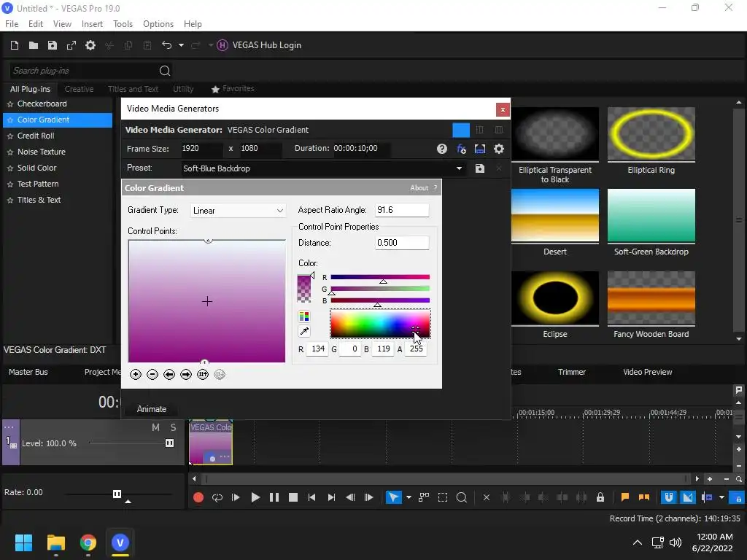This screenshot has height=560, width=747.
Task: Start recording with red record button
Action: click(x=198, y=498)
